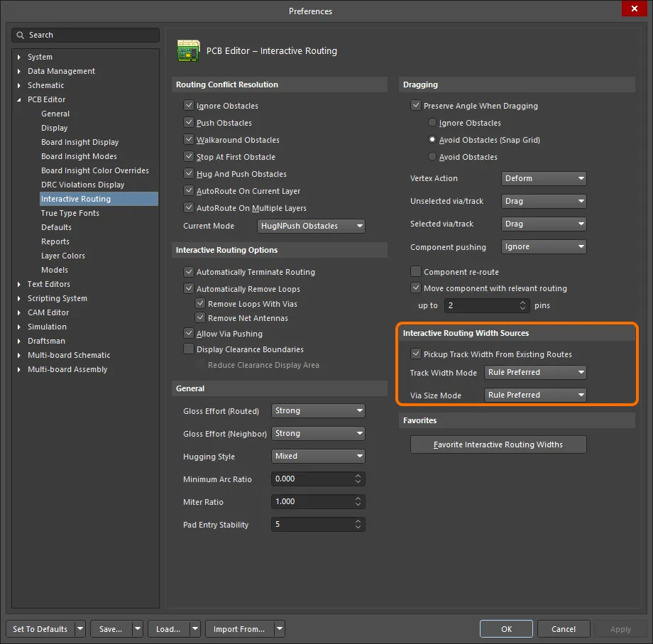Open the General PCB Editor page
Screen dimensions: 653x644
(55, 114)
